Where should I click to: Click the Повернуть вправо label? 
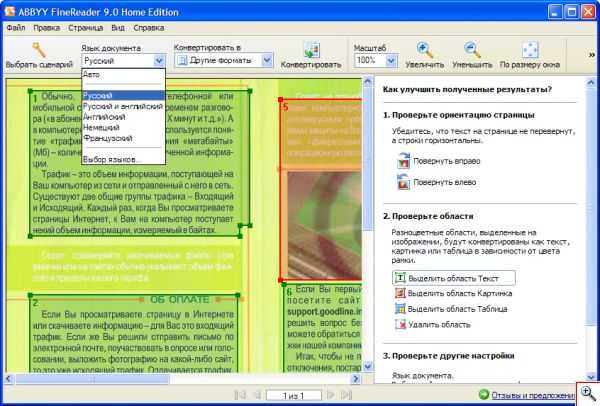click(x=447, y=161)
